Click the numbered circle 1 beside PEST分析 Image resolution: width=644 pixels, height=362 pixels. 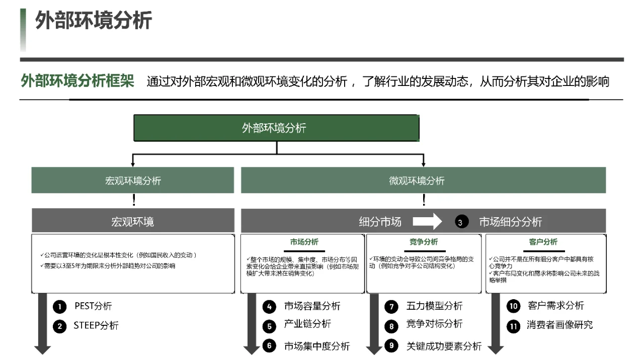[x=59, y=306]
